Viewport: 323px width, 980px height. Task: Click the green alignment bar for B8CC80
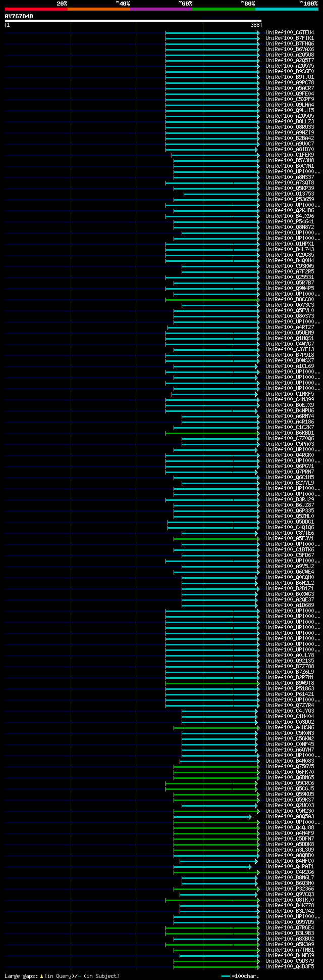(x=212, y=300)
